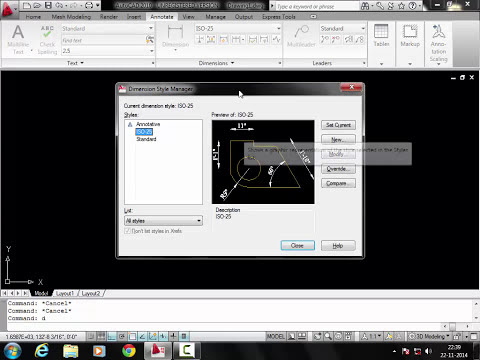Click the Help question mark icon
The image size is (480, 360).
point(413,6)
